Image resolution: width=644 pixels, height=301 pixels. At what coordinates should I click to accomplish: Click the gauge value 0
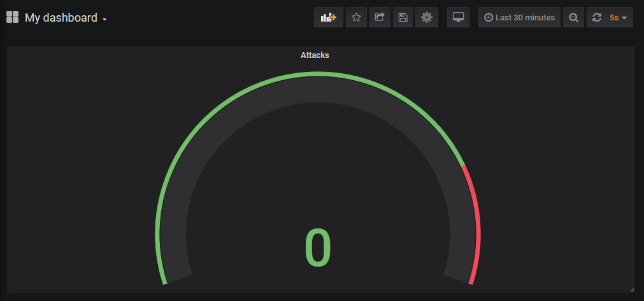(x=318, y=248)
